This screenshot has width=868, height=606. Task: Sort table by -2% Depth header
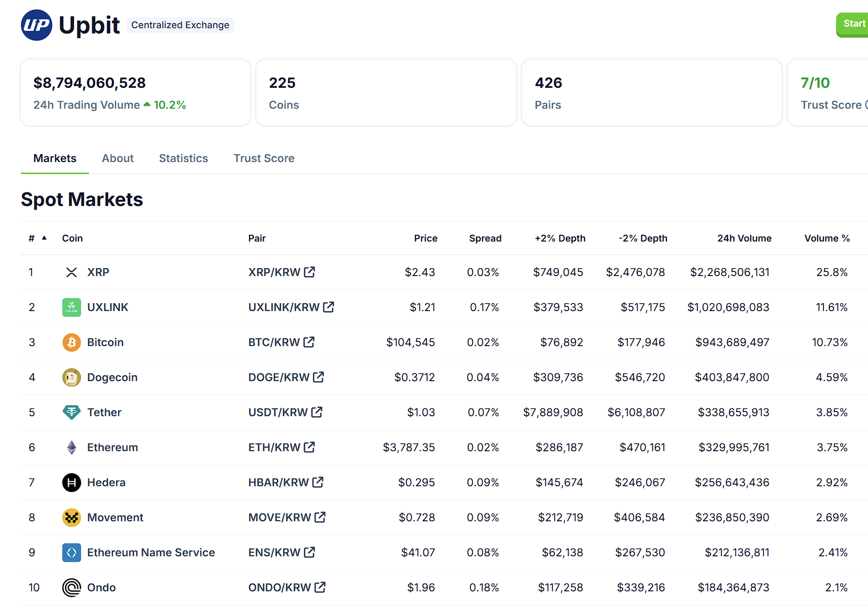coord(643,238)
